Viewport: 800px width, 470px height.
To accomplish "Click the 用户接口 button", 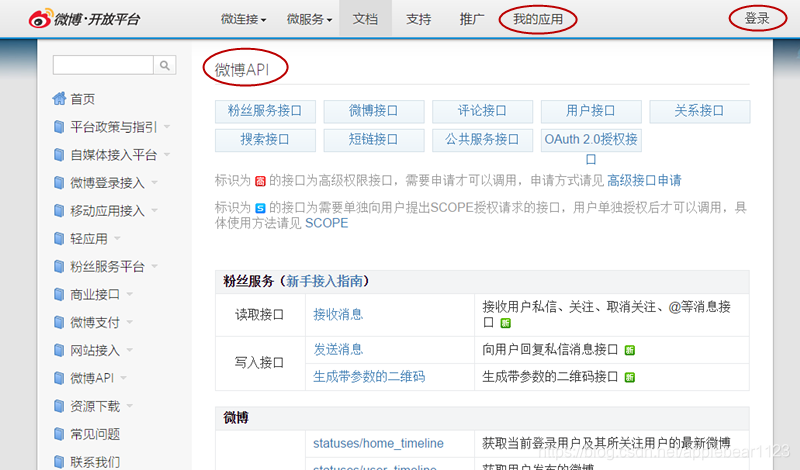I will [x=591, y=111].
